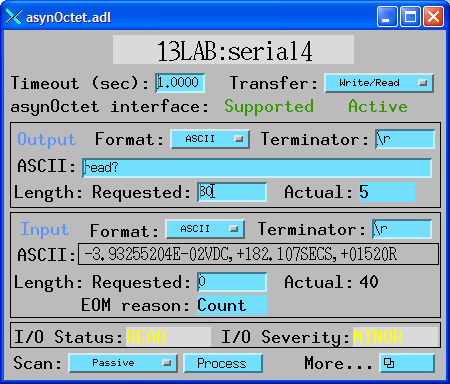450x384 pixels.
Task: Click the Scan: label
Action: [37, 363]
